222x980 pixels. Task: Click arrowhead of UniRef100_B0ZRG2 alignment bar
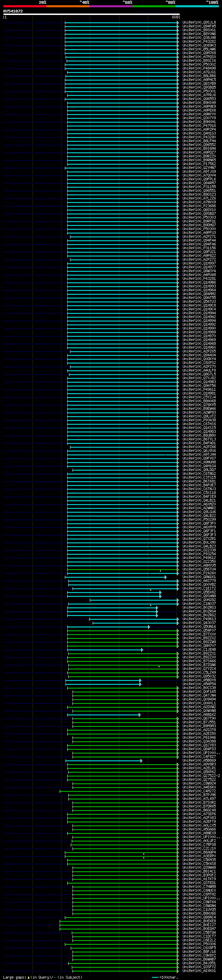pyautogui.click(x=157, y=615)
